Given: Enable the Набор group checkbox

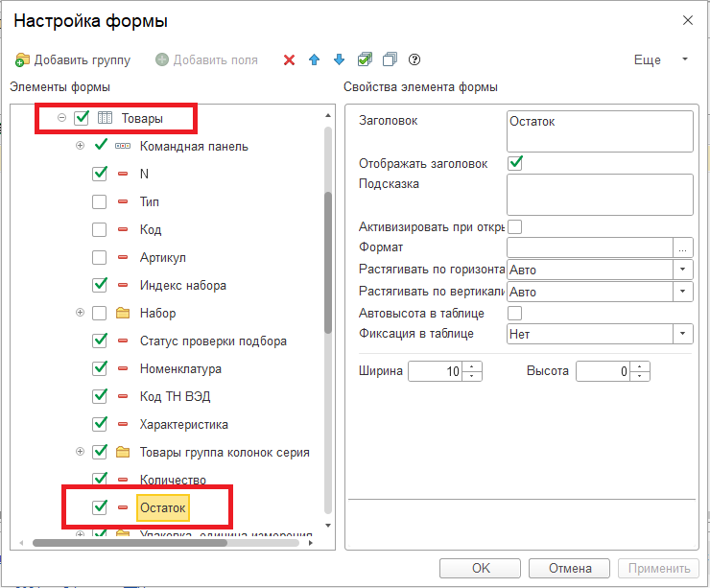Looking at the screenshot, I should (x=99, y=313).
